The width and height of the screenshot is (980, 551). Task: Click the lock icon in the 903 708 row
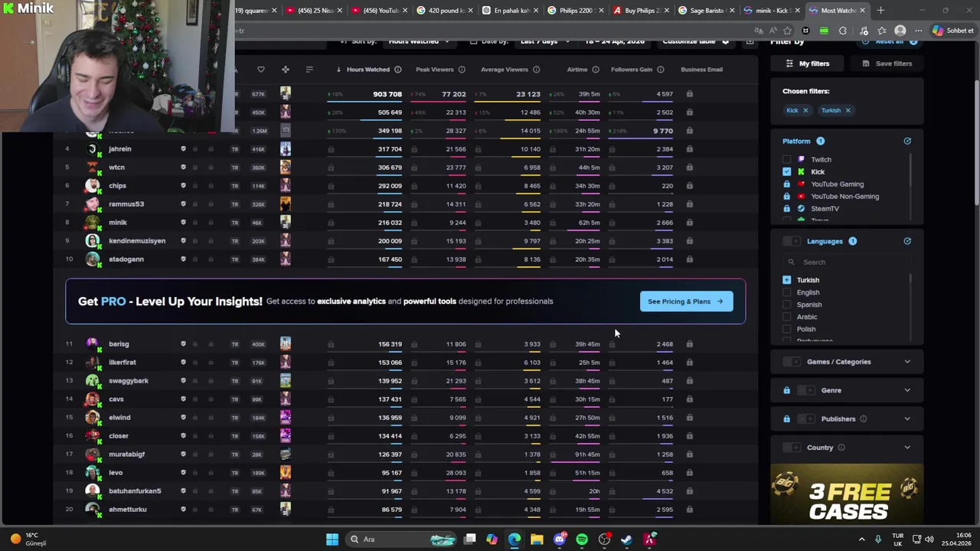click(x=690, y=94)
